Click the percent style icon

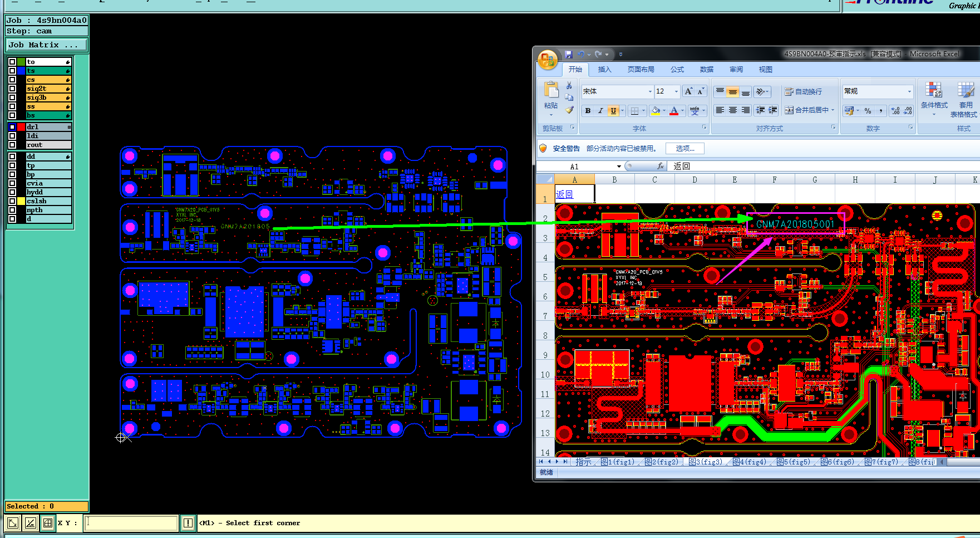click(x=868, y=111)
